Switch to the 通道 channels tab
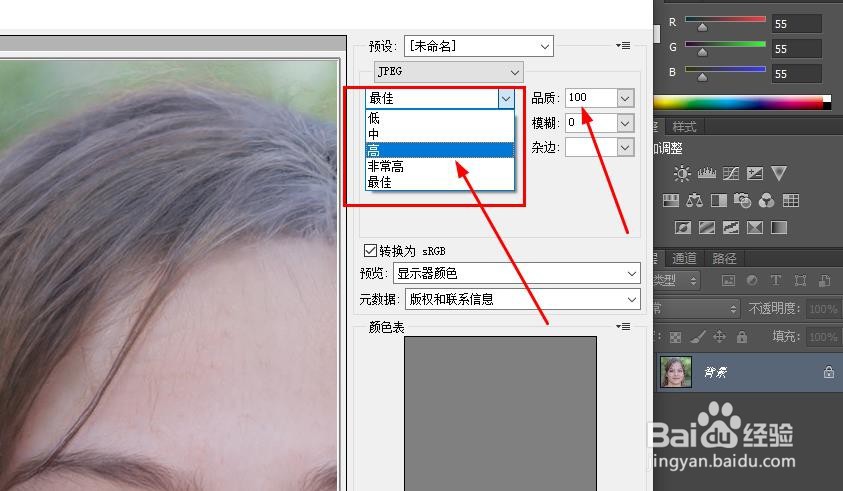 tap(684, 258)
